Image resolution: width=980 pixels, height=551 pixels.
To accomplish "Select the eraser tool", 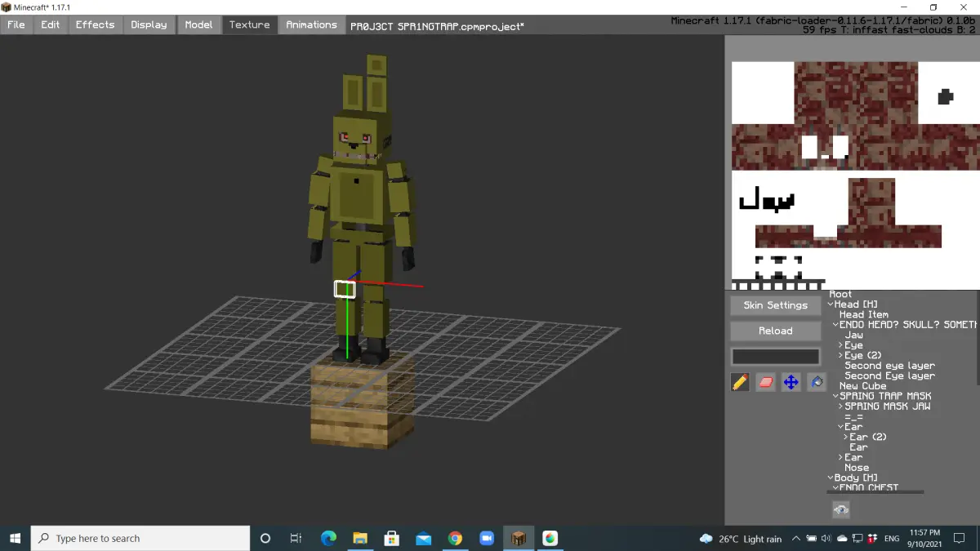I will tap(766, 382).
